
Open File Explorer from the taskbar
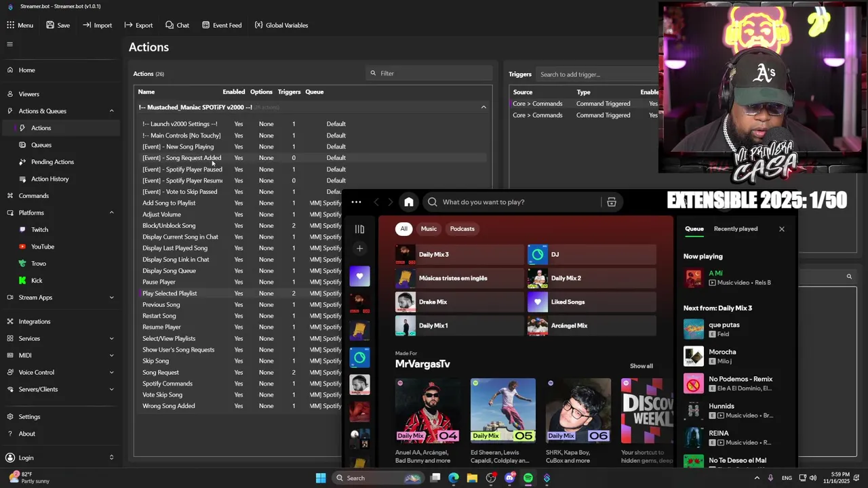click(x=472, y=478)
